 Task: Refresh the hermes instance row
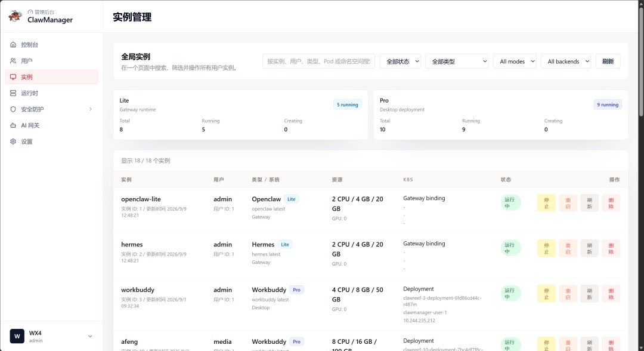coord(589,248)
